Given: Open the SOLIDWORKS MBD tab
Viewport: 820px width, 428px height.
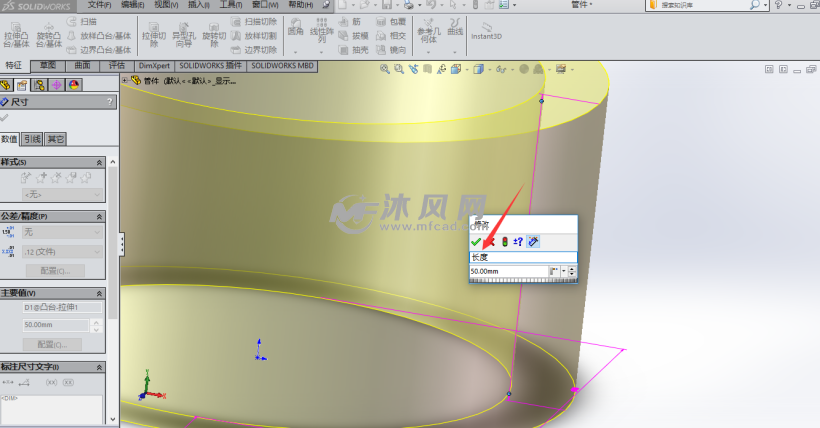Looking at the screenshot, I should click(x=282, y=66).
